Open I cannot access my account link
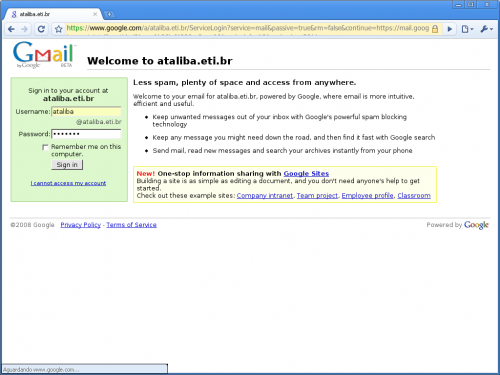Viewport: 500px width, 375px height. tap(68, 183)
